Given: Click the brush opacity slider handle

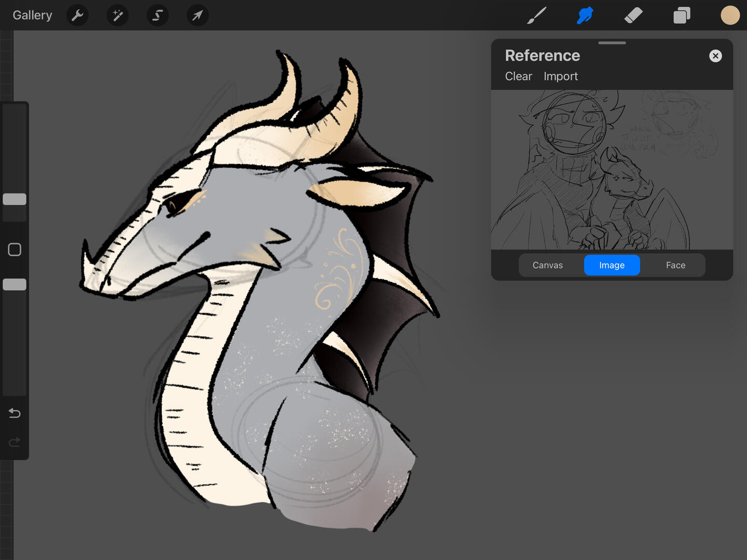Looking at the screenshot, I should click(x=15, y=284).
